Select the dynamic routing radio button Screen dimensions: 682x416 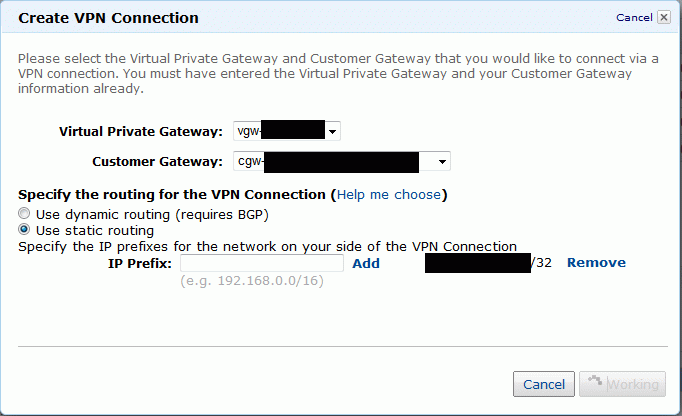24,213
